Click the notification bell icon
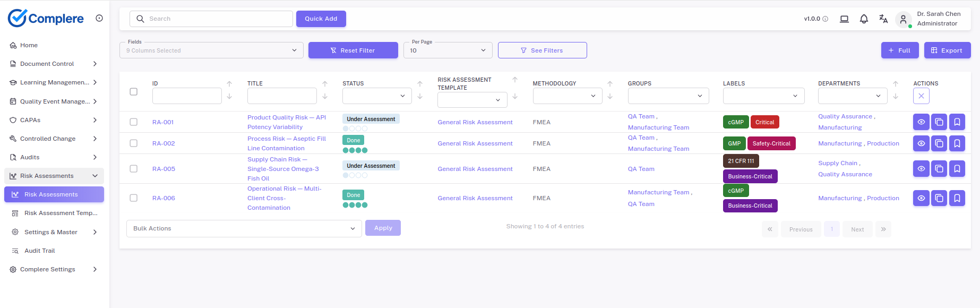The image size is (980, 308). (x=864, y=19)
